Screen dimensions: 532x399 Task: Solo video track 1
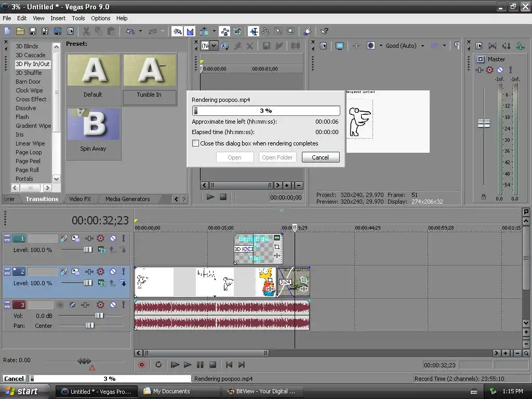124,238
